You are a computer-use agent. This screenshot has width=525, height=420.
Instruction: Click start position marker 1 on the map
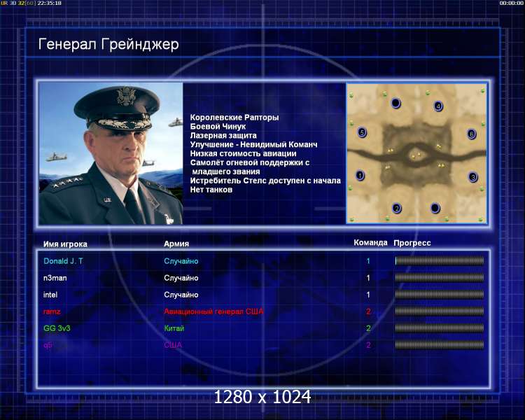tap(360, 175)
